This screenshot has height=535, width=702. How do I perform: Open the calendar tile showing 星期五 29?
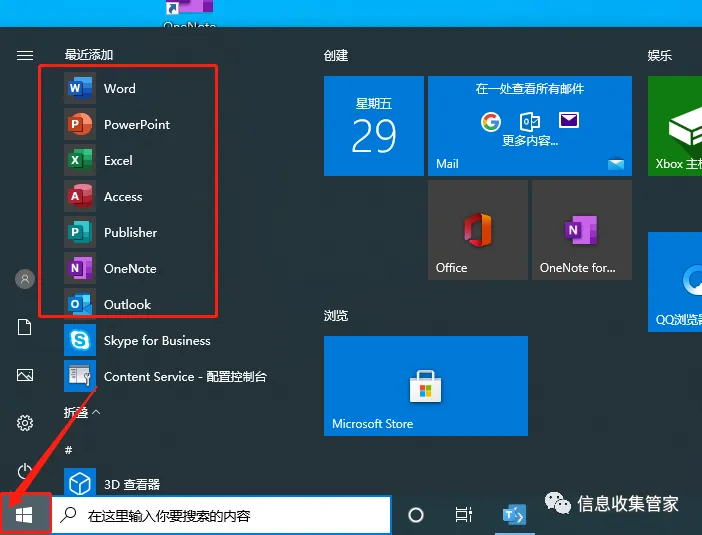point(373,126)
